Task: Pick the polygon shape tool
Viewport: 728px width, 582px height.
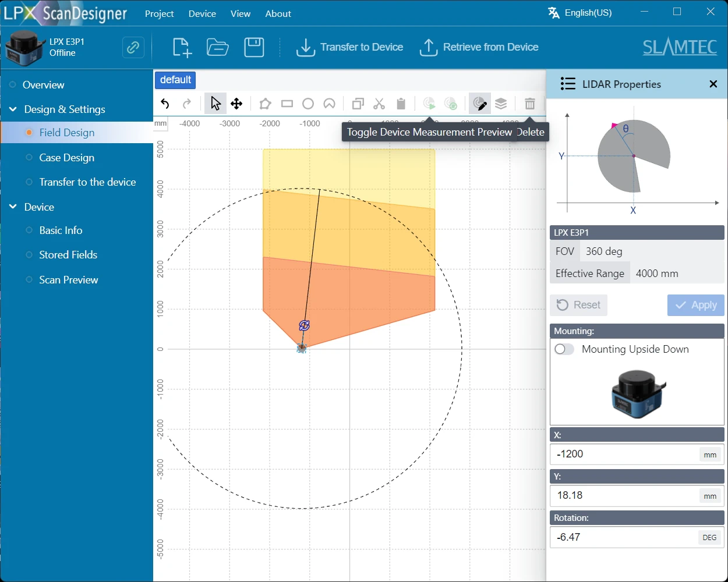Action: 265,104
